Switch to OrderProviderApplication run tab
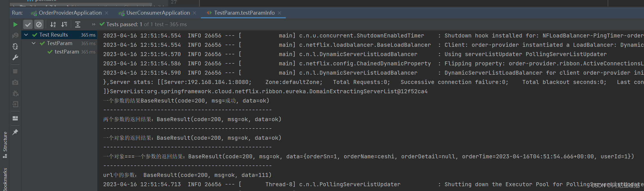The image size is (644, 191). pyautogui.click(x=70, y=13)
